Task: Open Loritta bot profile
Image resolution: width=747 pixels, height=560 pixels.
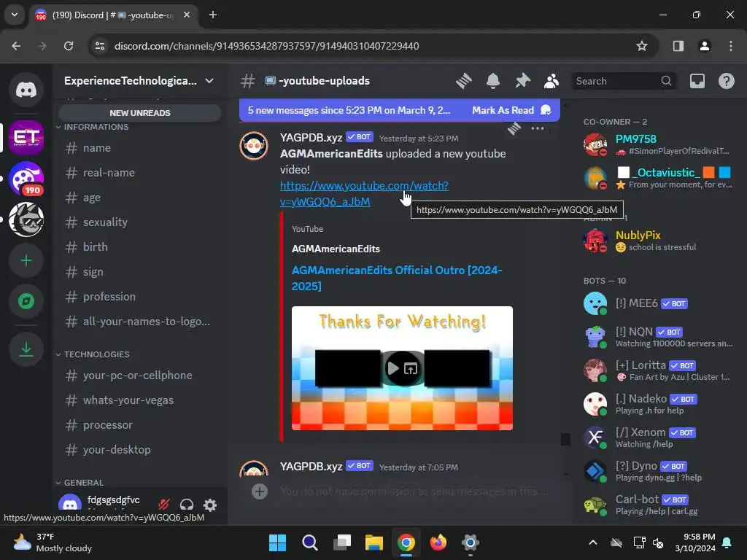Action: click(x=657, y=370)
